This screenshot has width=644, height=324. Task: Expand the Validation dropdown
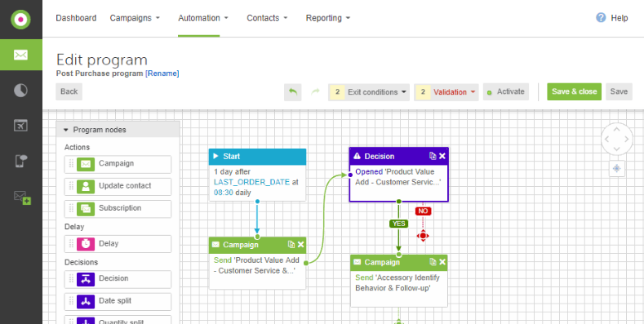446,92
